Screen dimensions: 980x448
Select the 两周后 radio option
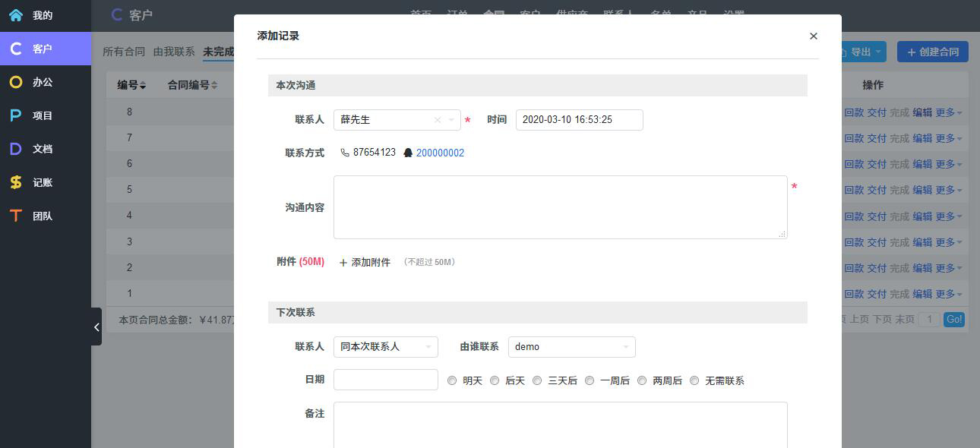pyautogui.click(x=642, y=380)
